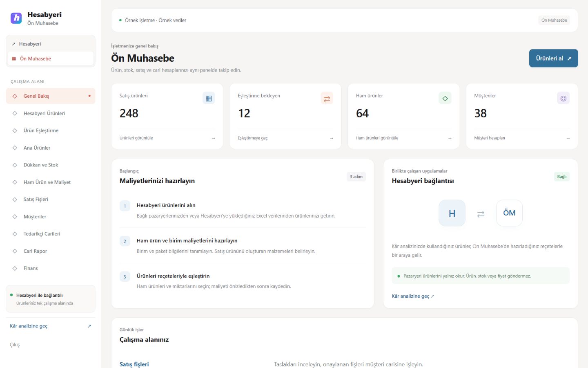The height and width of the screenshot is (368, 588).
Task: Go to Satış Fişleri in the sidebar
Action: point(51,200)
